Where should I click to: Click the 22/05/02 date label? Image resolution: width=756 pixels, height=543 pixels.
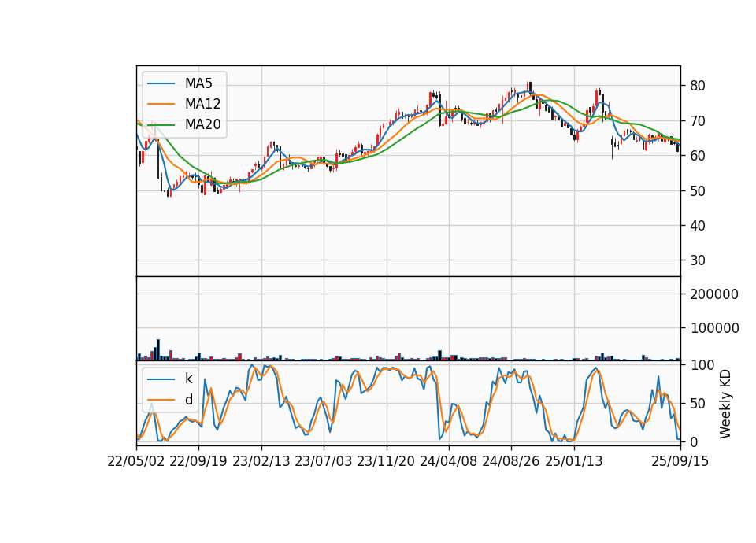(x=136, y=461)
